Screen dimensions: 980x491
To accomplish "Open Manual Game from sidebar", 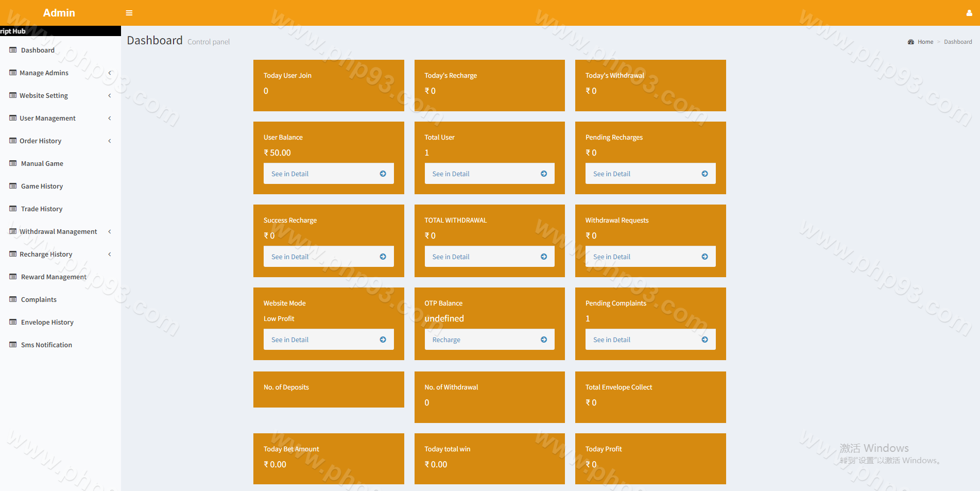I will pyautogui.click(x=42, y=163).
